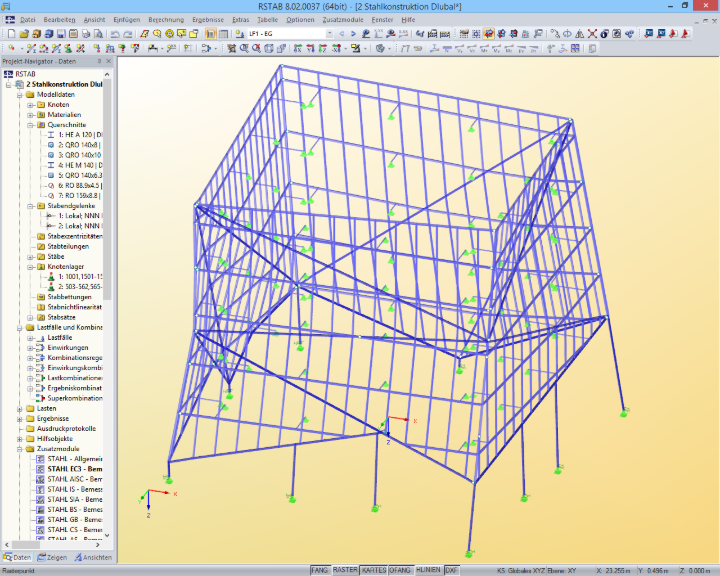
Task: Toggle RASTER grid in status bar
Action: (345, 570)
